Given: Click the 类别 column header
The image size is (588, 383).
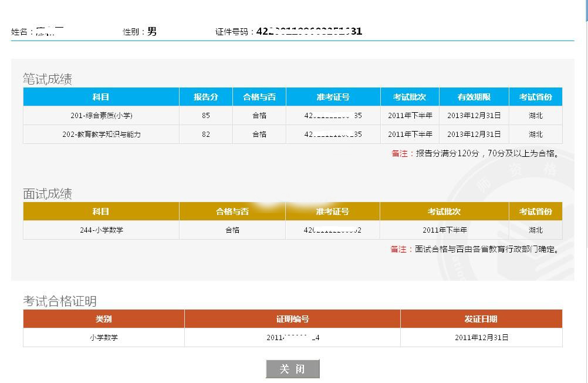Looking at the screenshot, I should pos(103,319).
